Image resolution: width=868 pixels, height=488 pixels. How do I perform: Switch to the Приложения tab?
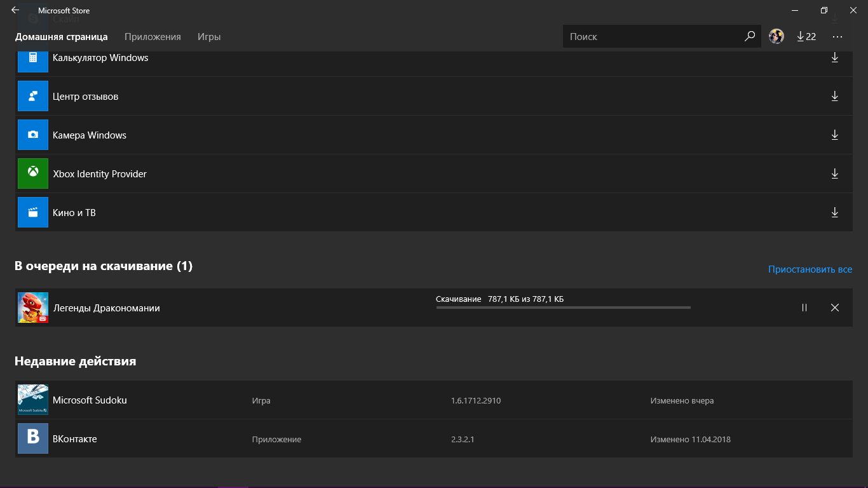(153, 37)
